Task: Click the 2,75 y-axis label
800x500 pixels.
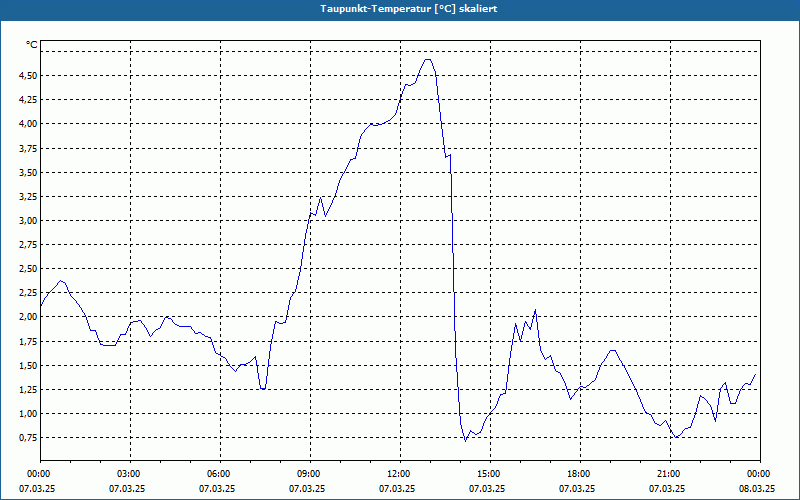Action: (x=28, y=244)
